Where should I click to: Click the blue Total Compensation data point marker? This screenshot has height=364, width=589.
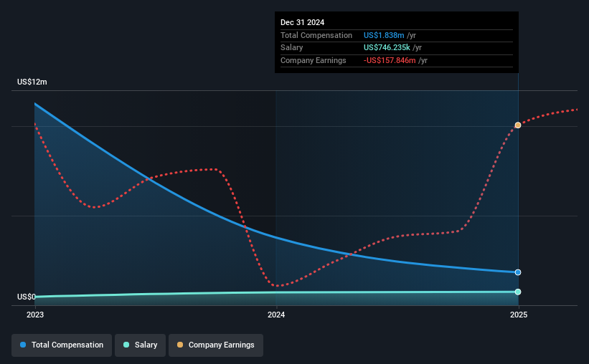pos(518,272)
